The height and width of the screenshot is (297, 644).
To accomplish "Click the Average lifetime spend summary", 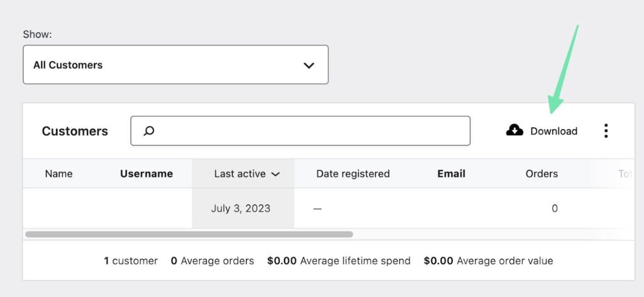I will pos(338,261).
